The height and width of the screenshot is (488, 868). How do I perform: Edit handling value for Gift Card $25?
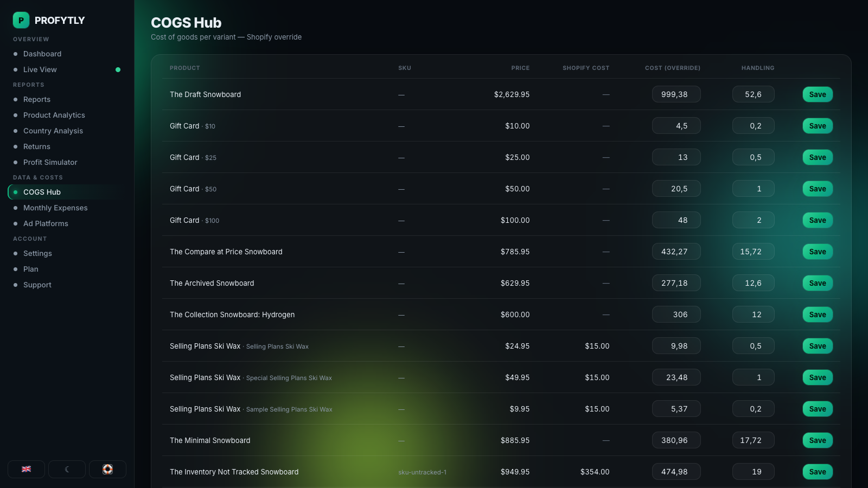pyautogui.click(x=753, y=157)
